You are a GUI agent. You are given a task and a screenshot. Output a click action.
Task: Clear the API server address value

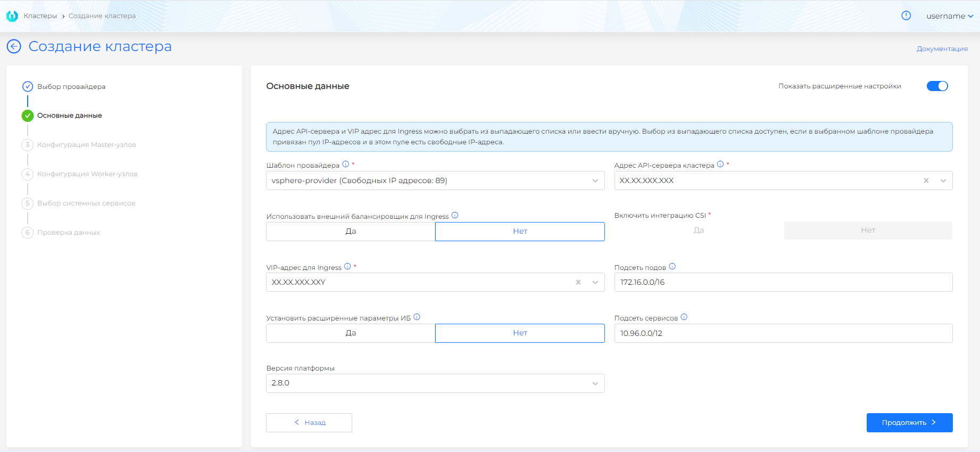click(x=926, y=181)
